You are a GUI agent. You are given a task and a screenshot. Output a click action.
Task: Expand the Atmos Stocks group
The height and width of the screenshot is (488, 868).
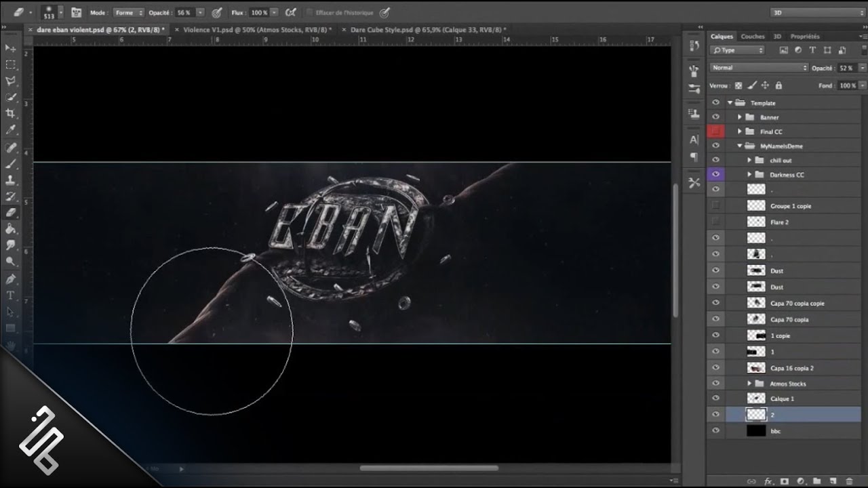click(749, 384)
